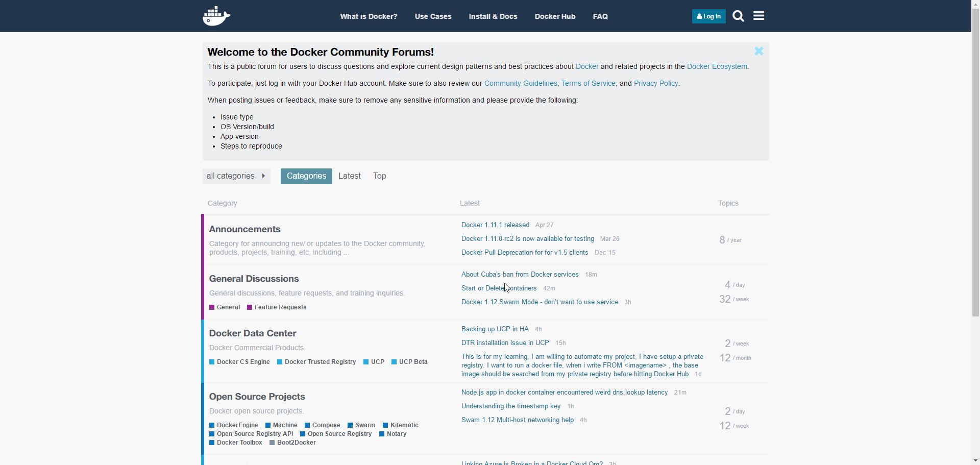980x465 pixels.
Task: Click the Docker whale logo
Action: [x=216, y=16]
